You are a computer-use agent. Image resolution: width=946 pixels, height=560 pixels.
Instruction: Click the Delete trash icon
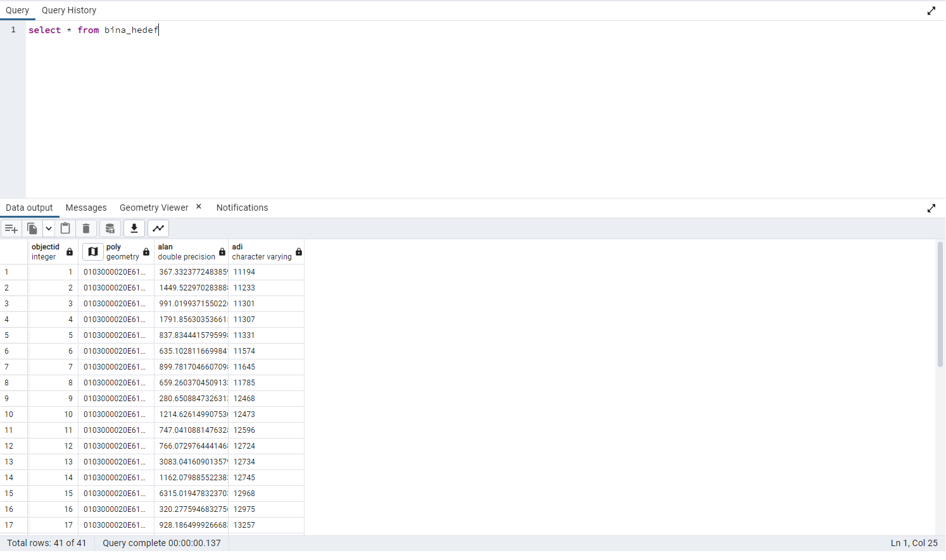87,228
